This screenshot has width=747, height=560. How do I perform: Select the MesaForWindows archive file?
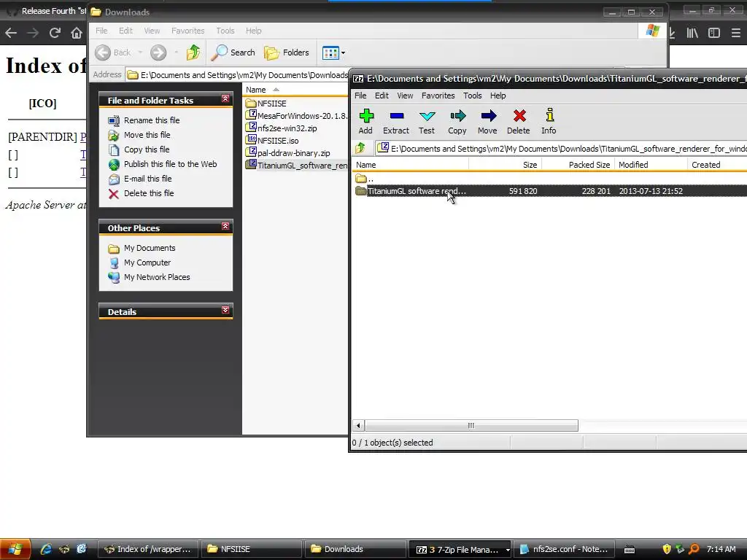pos(296,116)
